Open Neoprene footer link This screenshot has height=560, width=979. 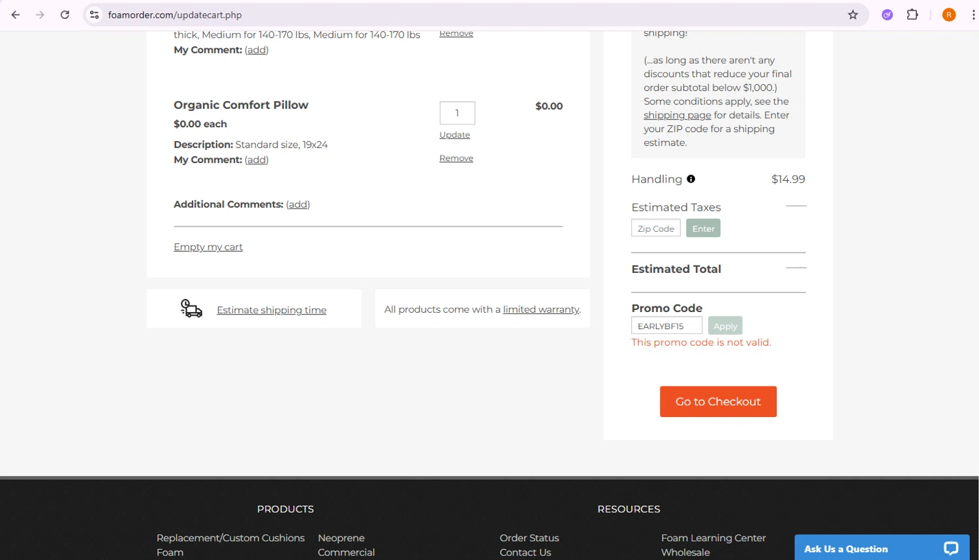point(341,538)
